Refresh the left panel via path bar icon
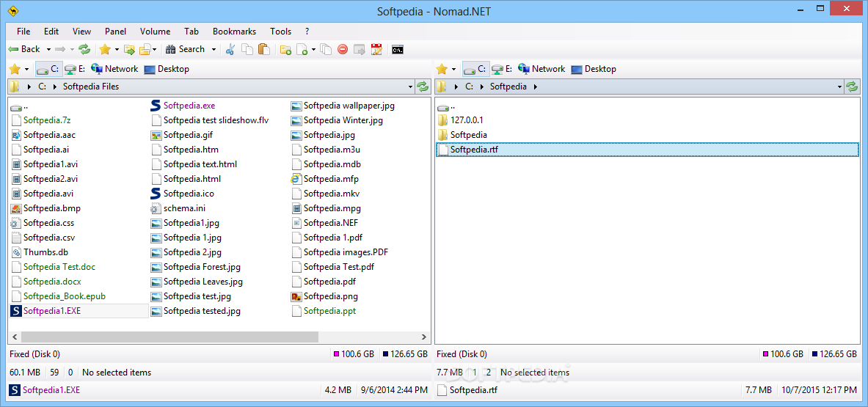Screen dimensions: 868x407 (423, 87)
